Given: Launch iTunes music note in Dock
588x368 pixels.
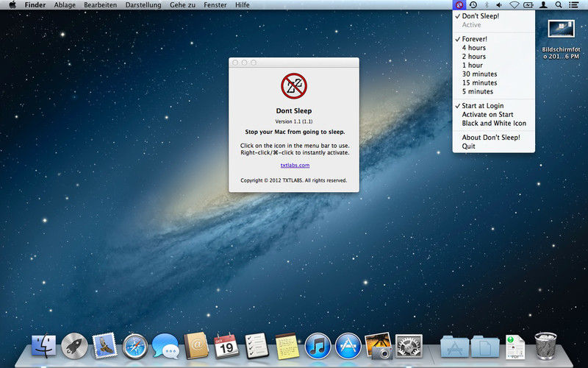Looking at the screenshot, I should pos(318,346).
